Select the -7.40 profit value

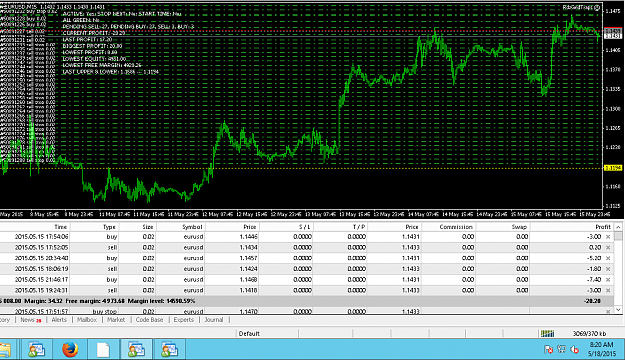[594, 280]
